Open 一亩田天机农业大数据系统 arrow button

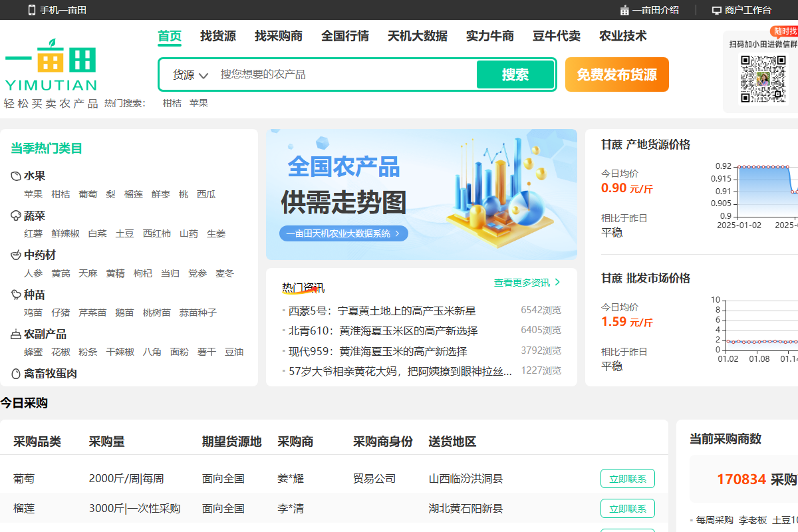tap(397, 233)
